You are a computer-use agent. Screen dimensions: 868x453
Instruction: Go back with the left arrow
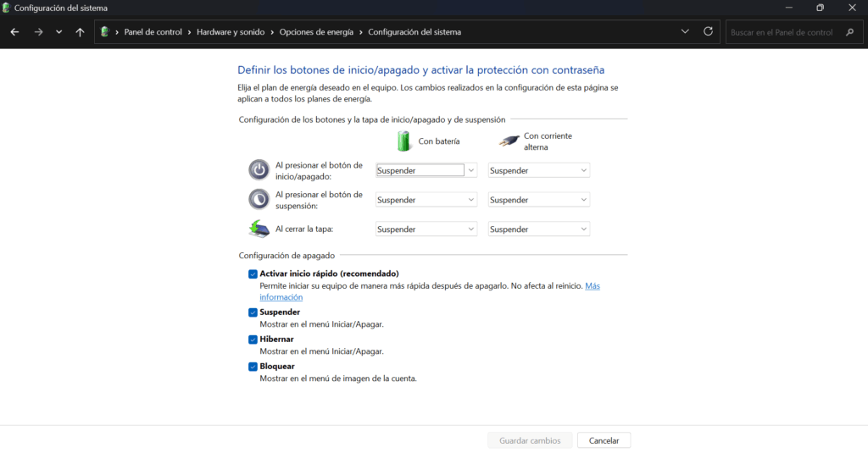(x=15, y=32)
